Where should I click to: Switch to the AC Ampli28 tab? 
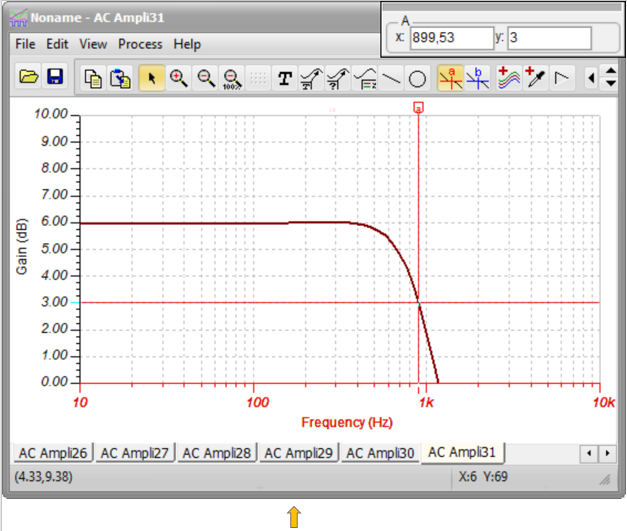point(217,453)
